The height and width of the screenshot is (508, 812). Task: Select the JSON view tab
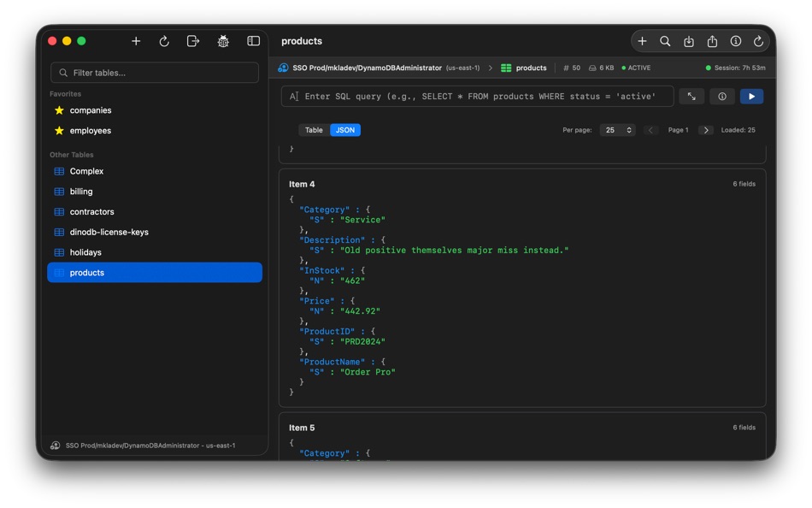click(345, 129)
